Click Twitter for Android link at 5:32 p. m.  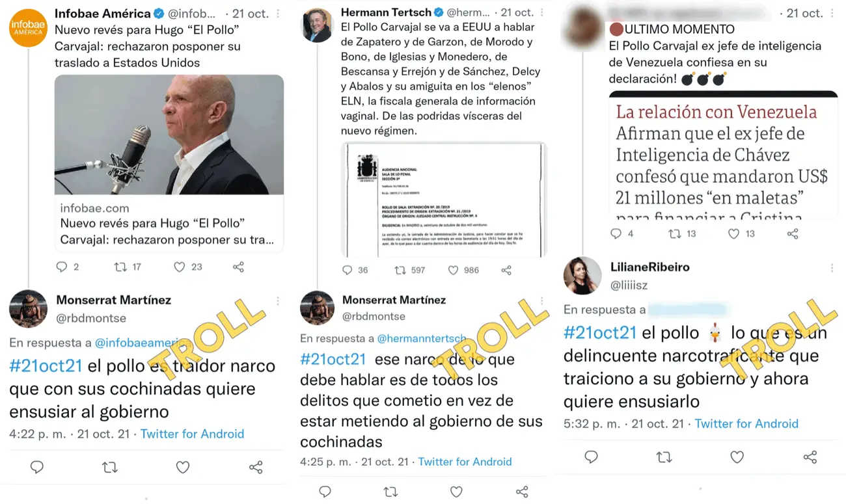[x=746, y=423]
